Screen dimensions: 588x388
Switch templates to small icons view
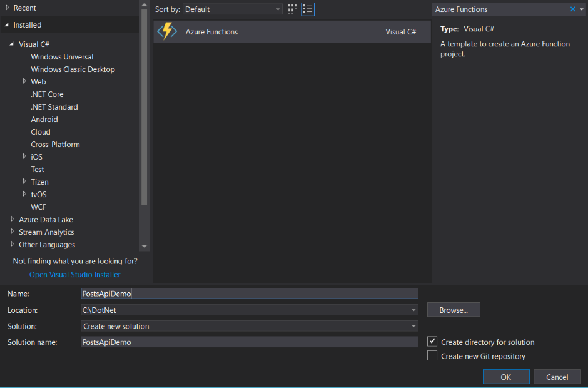pyautogui.click(x=292, y=9)
